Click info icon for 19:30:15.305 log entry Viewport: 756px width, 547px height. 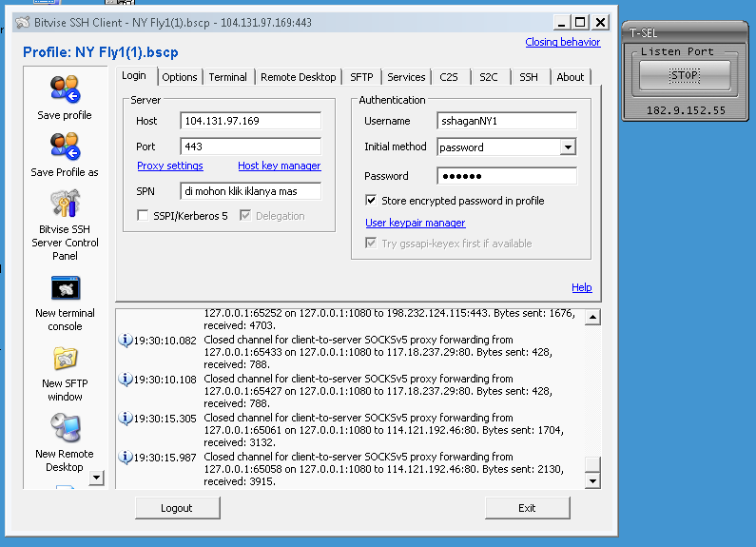[x=125, y=419]
